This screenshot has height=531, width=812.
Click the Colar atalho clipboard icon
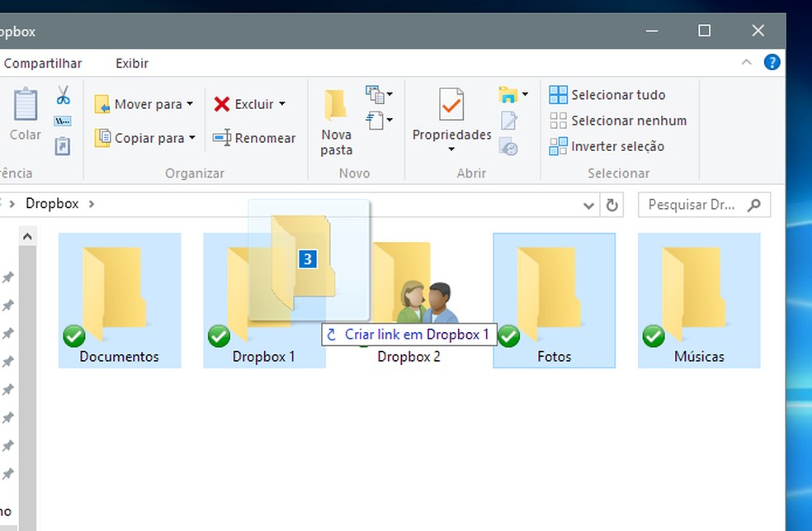(x=64, y=146)
